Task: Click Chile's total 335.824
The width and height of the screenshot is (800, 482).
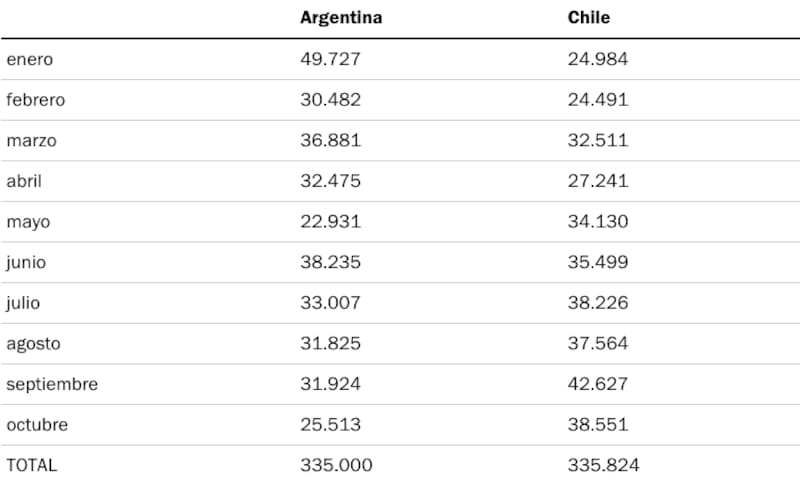Action: pos(603,465)
